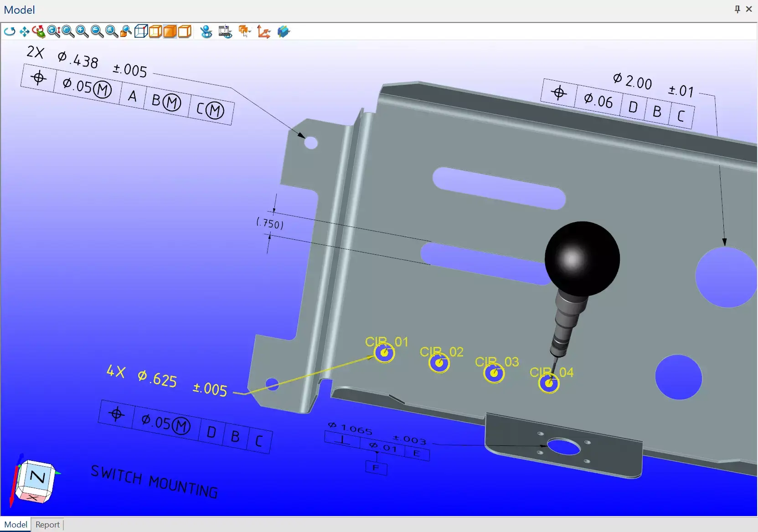Switch to wireframe display mode
Screen dimensions: 758x532
[141, 31]
